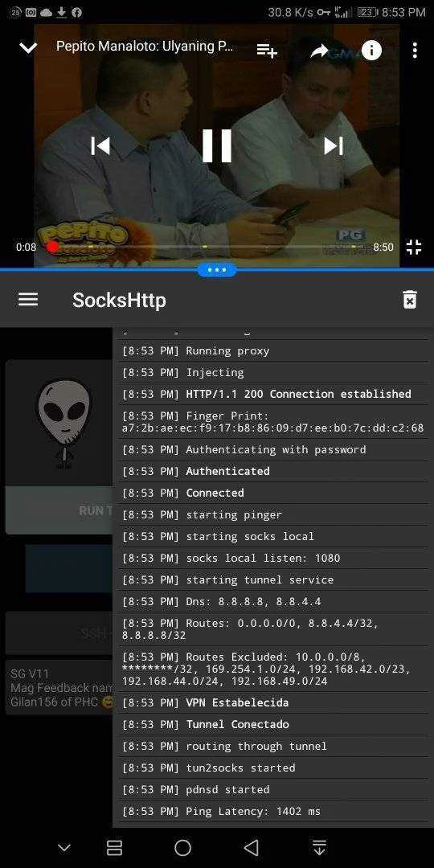
Task: Open video overflow three-dot menu
Action: pos(415,51)
